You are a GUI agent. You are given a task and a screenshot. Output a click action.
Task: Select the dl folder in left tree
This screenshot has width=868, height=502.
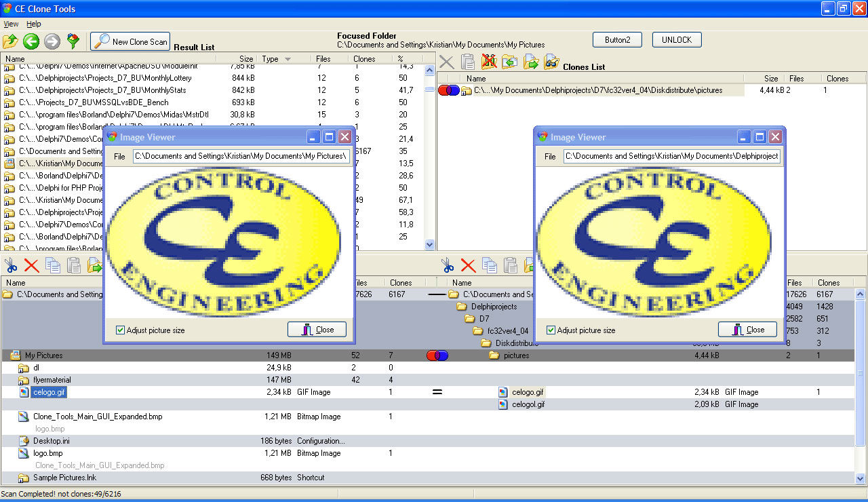click(x=36, y=368)
